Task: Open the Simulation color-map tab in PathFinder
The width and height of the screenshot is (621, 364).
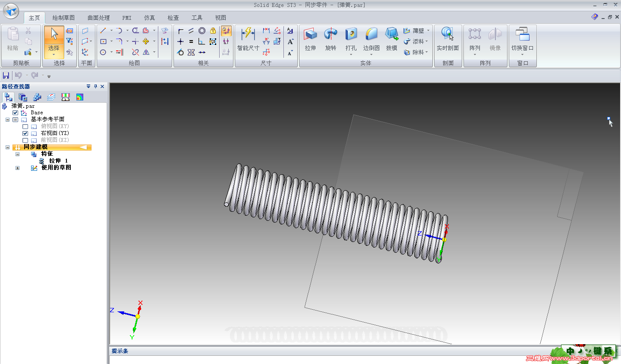Action: pos(79,97)
